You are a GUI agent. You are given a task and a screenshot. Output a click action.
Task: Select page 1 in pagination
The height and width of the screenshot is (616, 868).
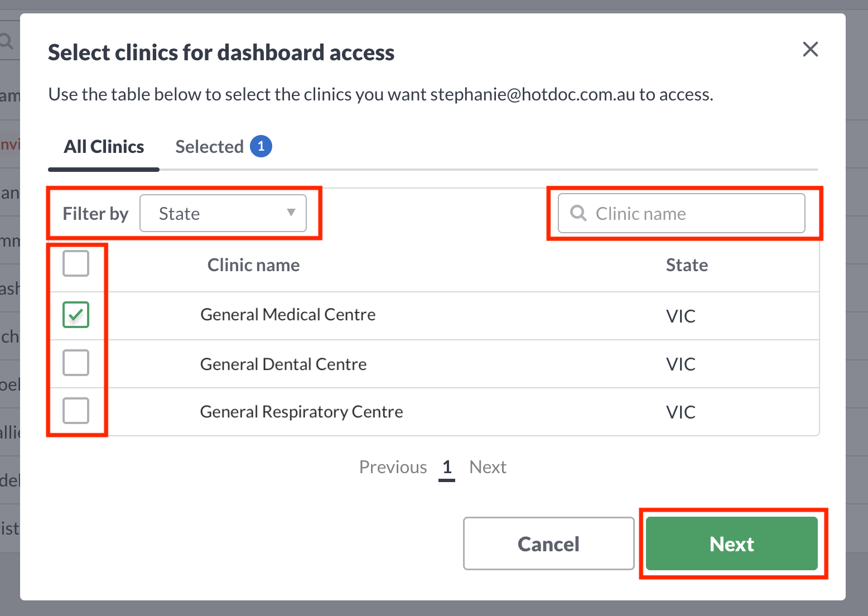pyautogui.click(x=446, y=467)
